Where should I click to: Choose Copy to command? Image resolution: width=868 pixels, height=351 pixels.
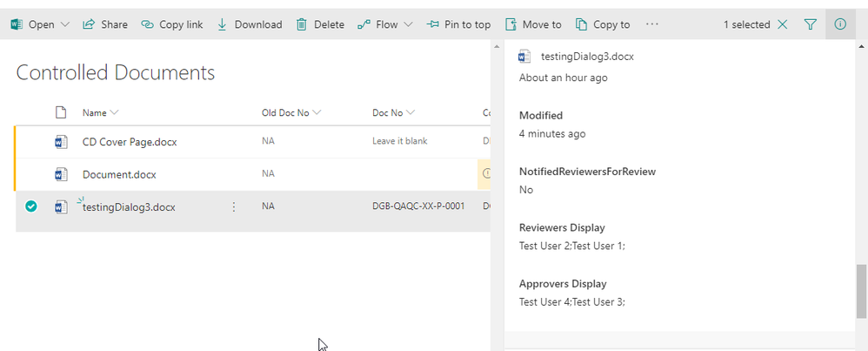tap(603, 24)
